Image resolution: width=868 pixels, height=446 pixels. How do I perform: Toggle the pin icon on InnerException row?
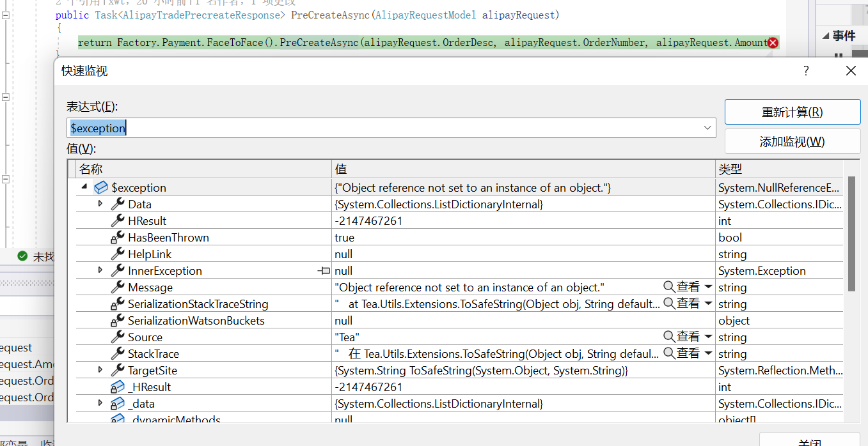point(323,270)
